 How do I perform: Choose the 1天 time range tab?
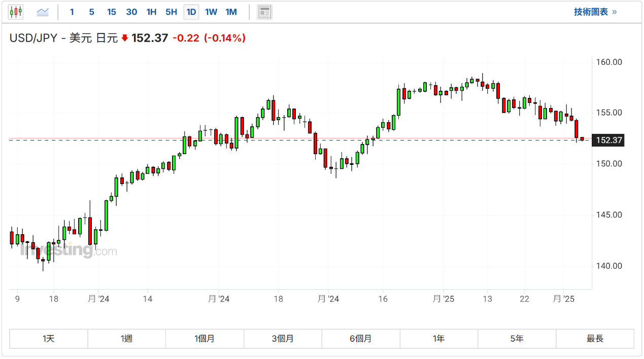49,339
